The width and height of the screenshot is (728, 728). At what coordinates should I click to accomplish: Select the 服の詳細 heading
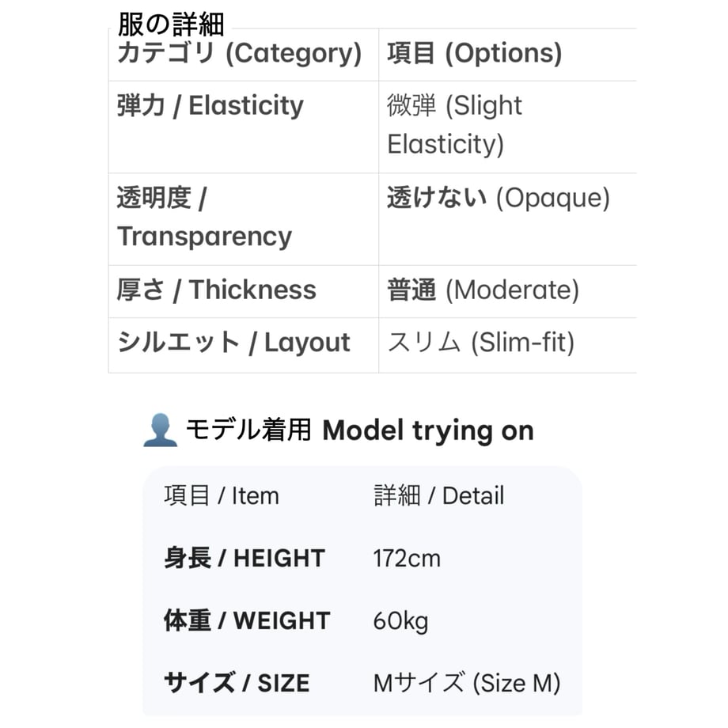pyautogui.click(x=171, y=25)
